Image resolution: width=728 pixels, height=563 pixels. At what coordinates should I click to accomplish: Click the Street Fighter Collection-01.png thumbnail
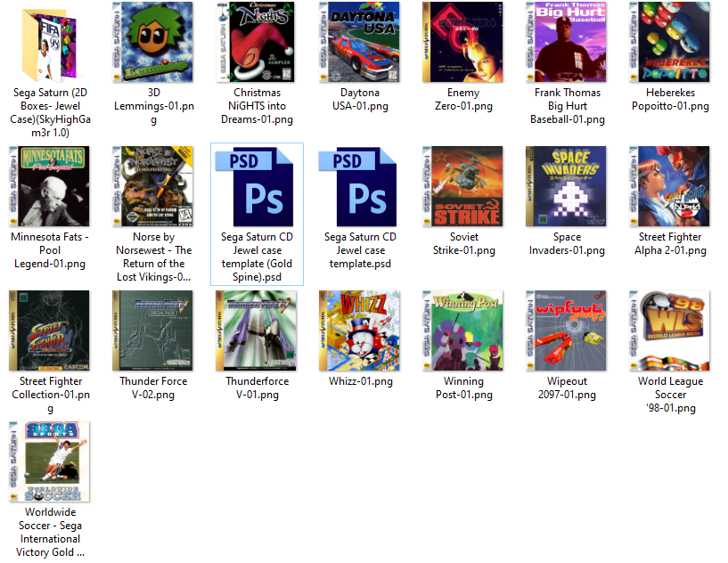click(50, 330)
